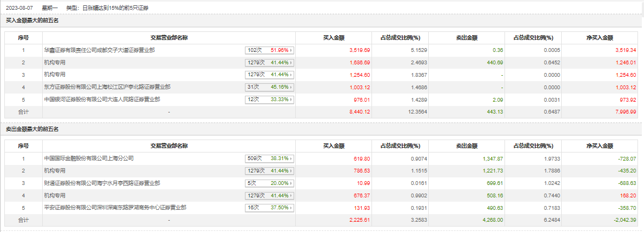Click the 2023-08-07 date label
The width and height of the screenshot is (644, 232).
(x=19, y=9)
